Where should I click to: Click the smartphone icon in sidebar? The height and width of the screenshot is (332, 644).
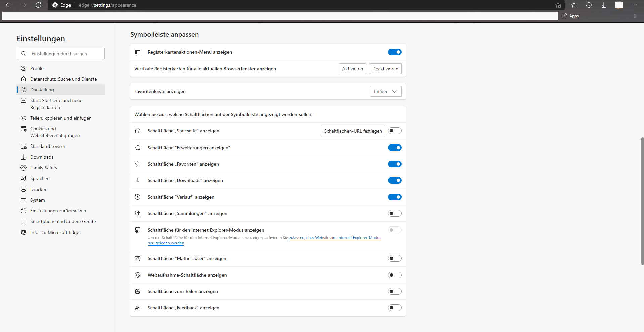[x=24, y=221]
